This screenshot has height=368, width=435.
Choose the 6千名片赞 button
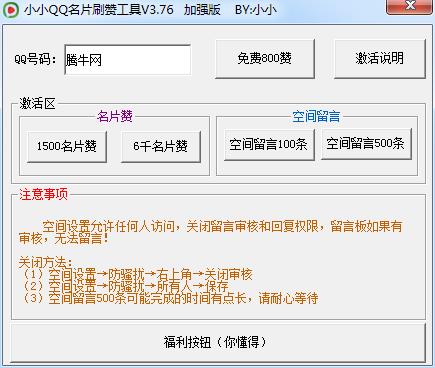pyautogui.click(x=161, y=147)
